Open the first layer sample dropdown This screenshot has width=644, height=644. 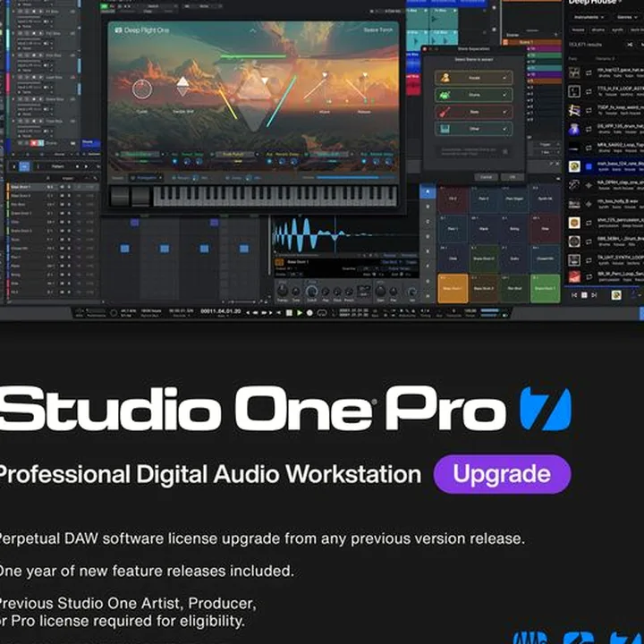pyautogui.click(x=140, y=155)
